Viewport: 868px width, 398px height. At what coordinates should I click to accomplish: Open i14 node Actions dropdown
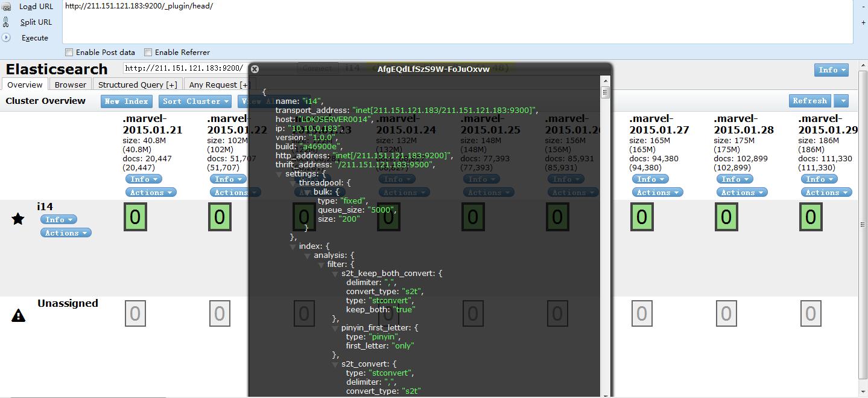[x=66, y=233]
